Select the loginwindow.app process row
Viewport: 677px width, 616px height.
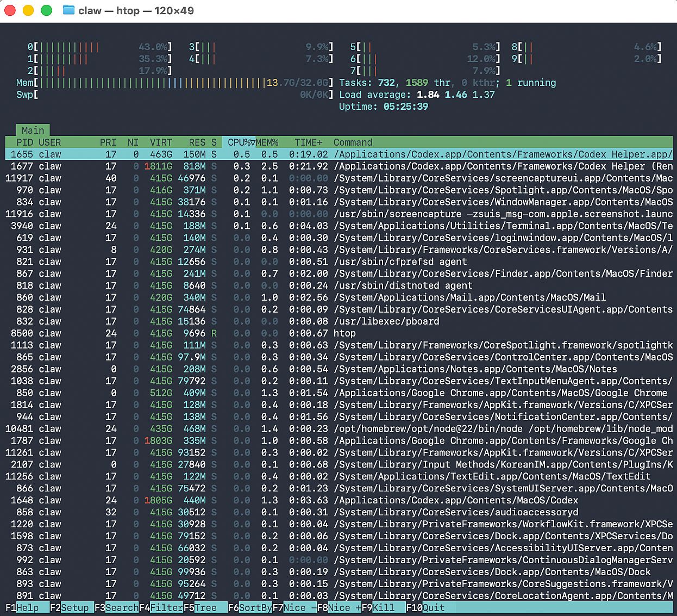click(x=339, y=238)
